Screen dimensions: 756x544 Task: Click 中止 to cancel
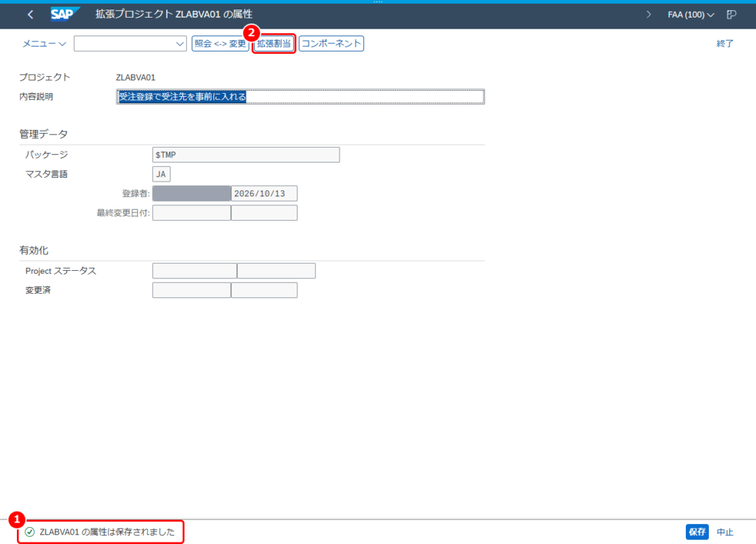pos(725,532)
